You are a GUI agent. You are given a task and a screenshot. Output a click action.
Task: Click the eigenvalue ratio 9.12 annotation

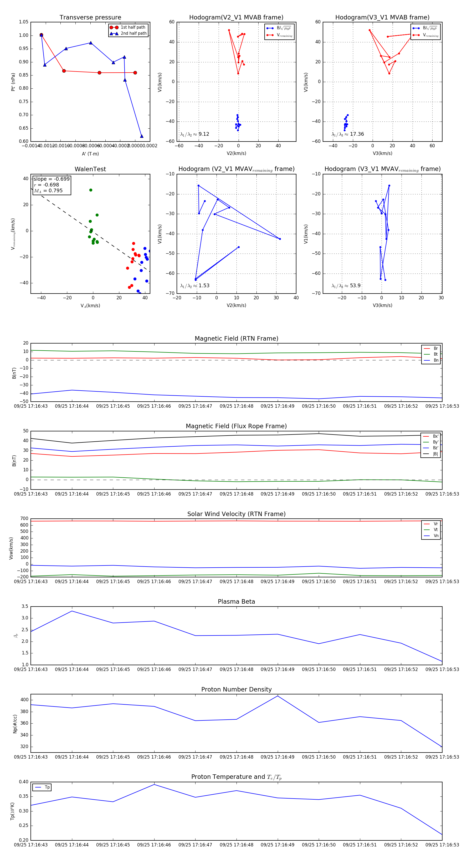194,134
